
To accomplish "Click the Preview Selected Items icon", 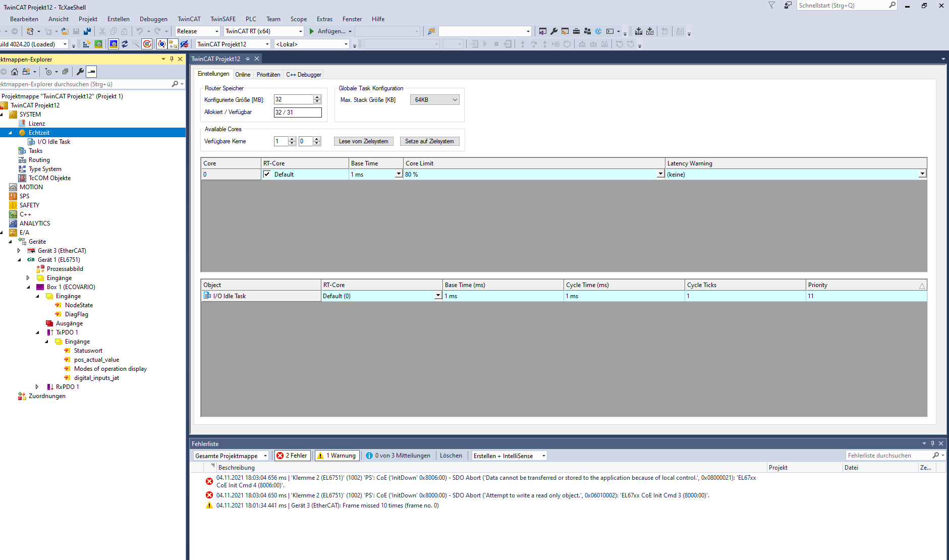I will coord(91,72).
